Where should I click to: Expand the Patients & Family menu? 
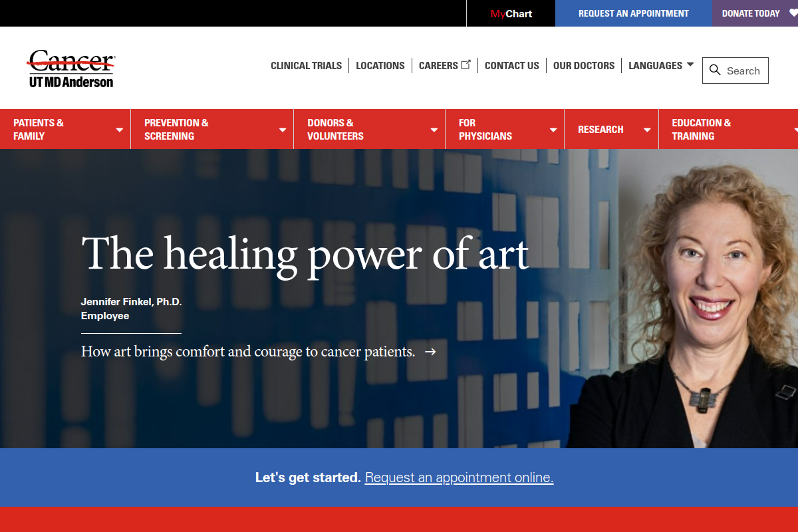(65, 129)
